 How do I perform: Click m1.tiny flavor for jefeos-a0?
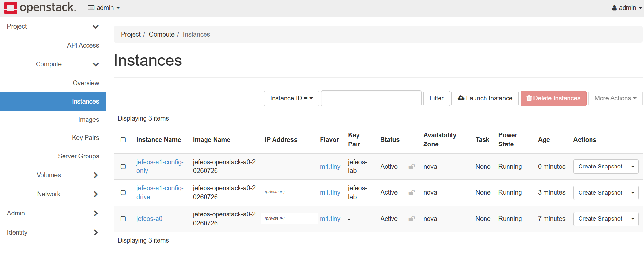point(330,219)
